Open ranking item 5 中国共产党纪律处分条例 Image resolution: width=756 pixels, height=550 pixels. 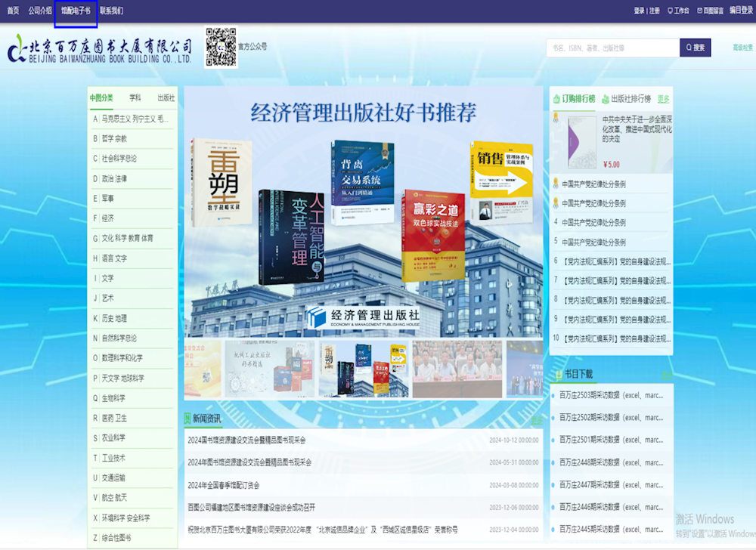612,243
